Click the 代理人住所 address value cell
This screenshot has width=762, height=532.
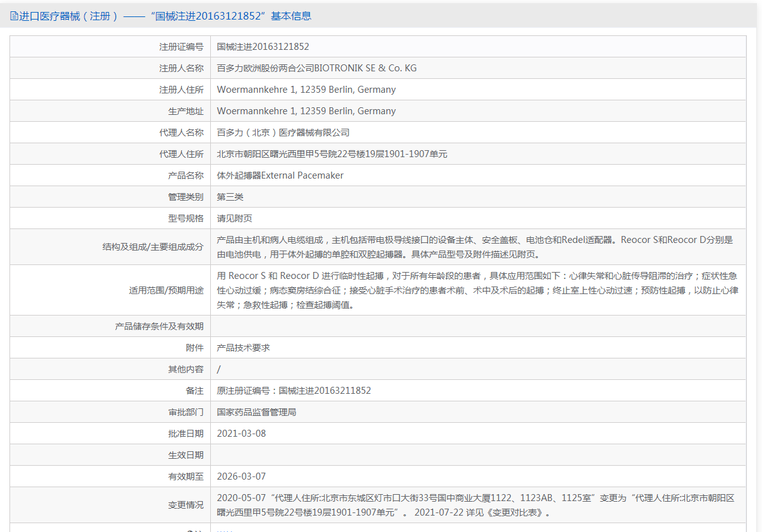click(332, 154)
